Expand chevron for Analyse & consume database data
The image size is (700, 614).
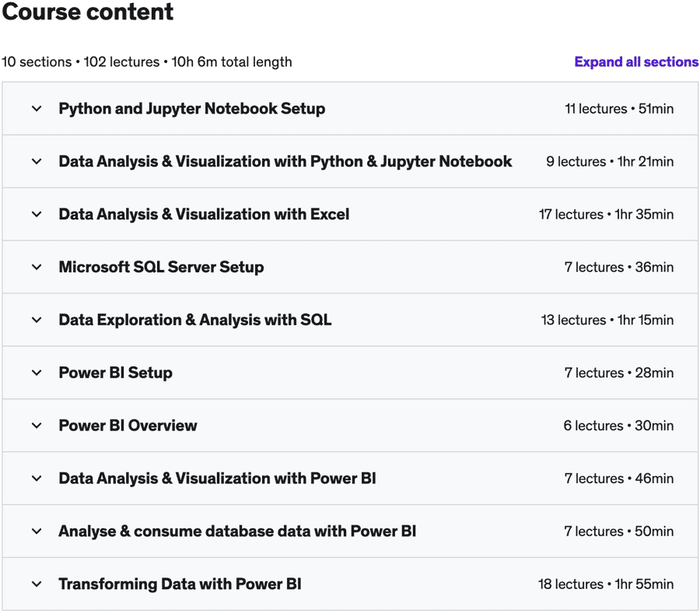37,531
